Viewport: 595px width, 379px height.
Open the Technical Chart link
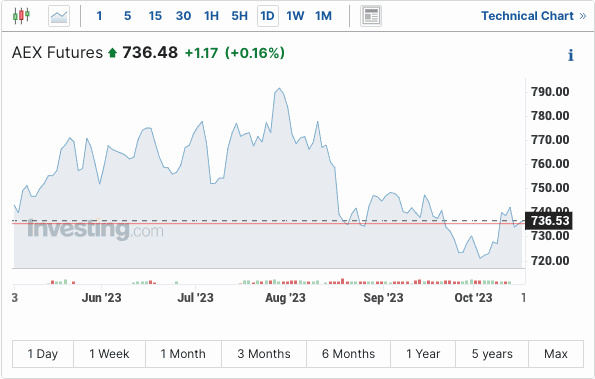tap(534, 16)
